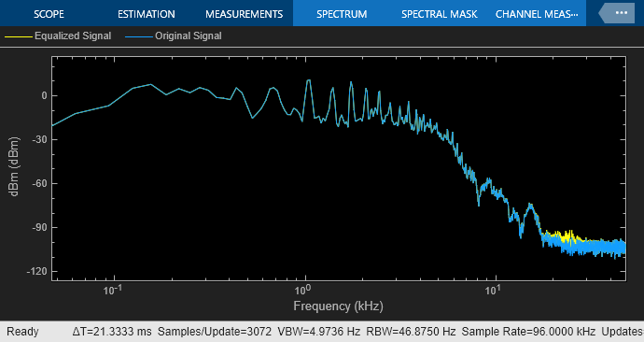
Task: Toggle Original Signal legend entry
Action: (174, 36)
